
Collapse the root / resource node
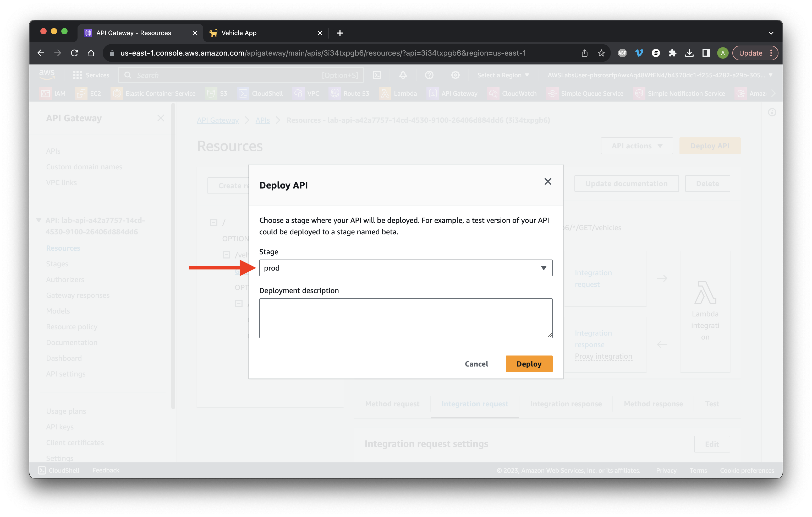pos(213,222)
